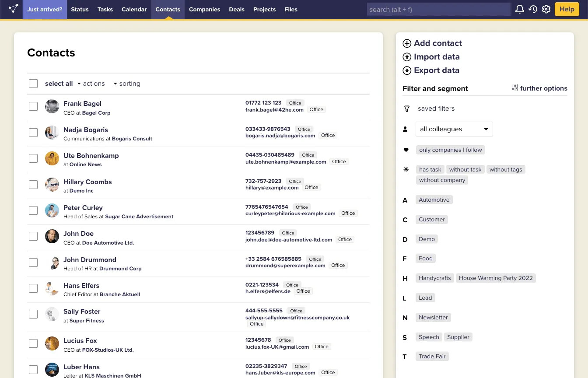Click Hans Elfers's profile photo

(52, 288)
